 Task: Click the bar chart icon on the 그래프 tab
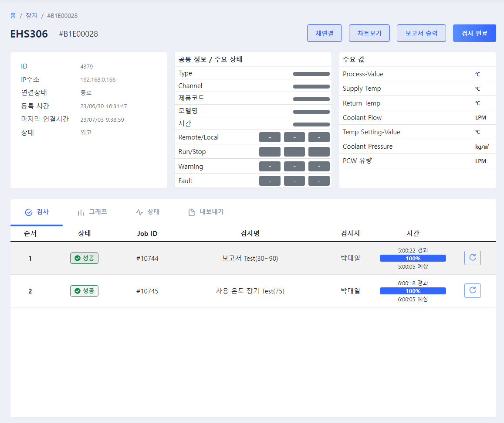click(x=81, y=213)
